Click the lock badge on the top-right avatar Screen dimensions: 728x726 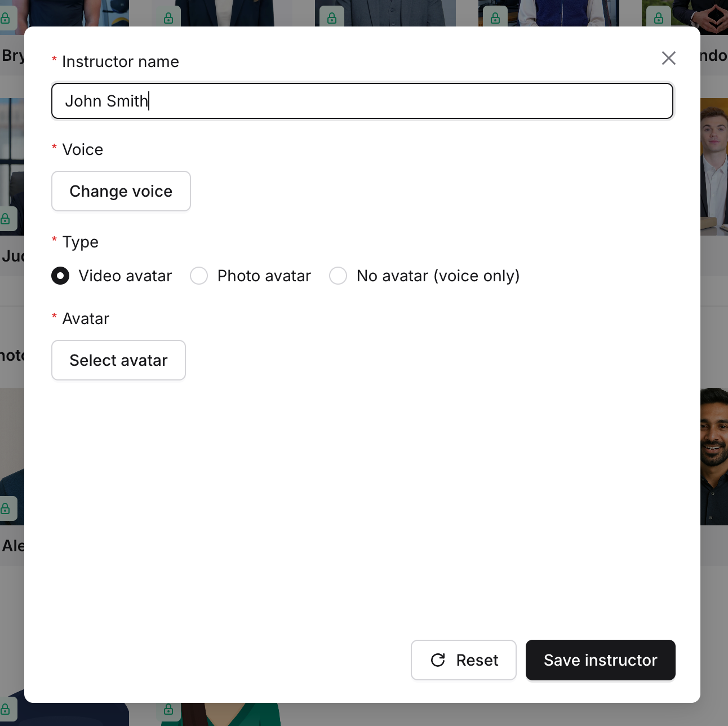tap(658, 17)
